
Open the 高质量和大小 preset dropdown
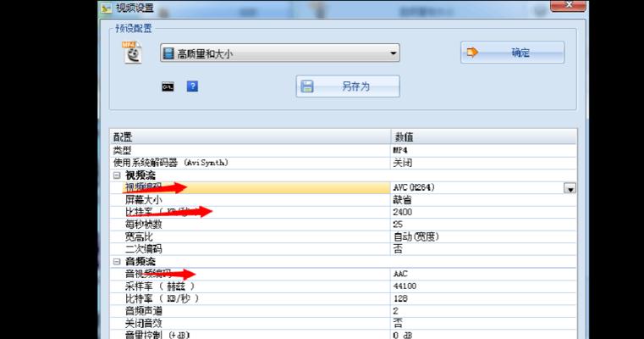(x=279, y=53)
